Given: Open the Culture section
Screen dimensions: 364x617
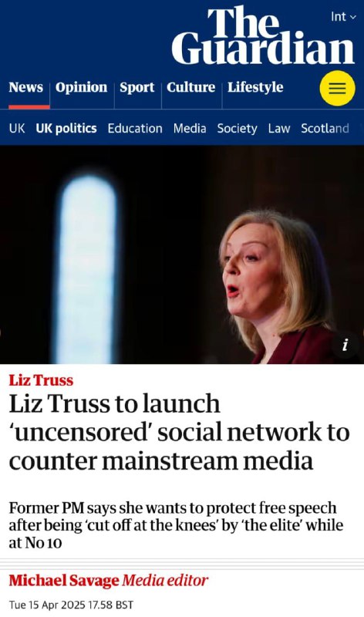Looking at the screenshot, I should (x=190, y=87).
